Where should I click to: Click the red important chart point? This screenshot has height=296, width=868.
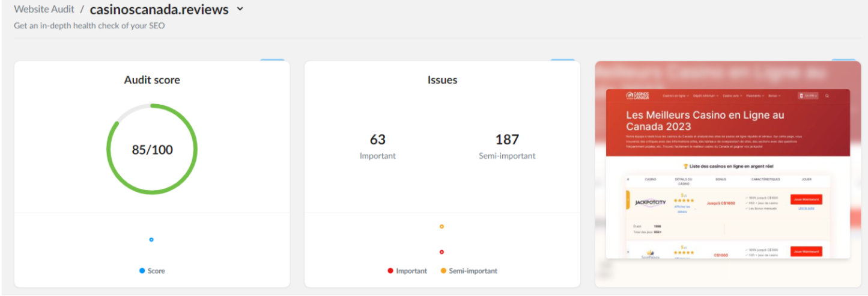click(442, 252)
